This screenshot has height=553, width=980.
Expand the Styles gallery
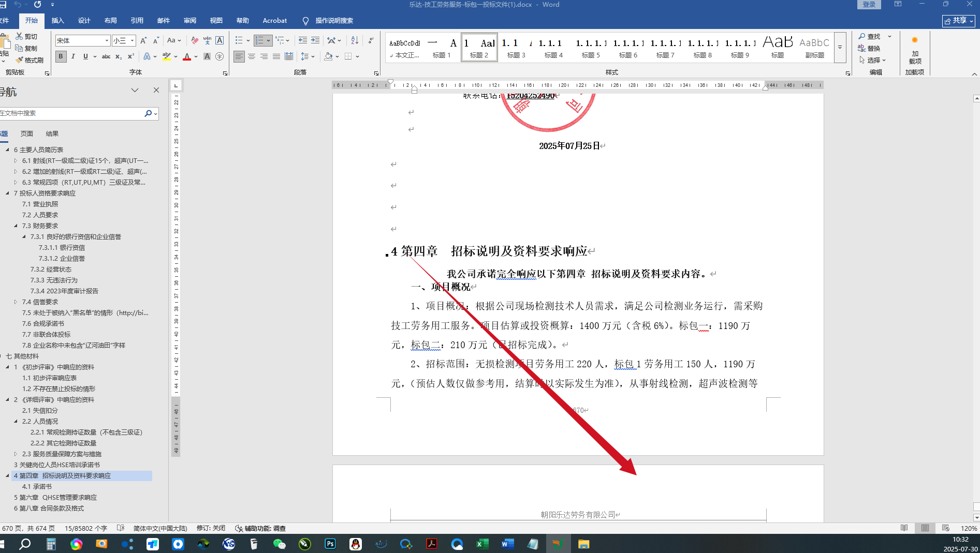click(840, 47)
